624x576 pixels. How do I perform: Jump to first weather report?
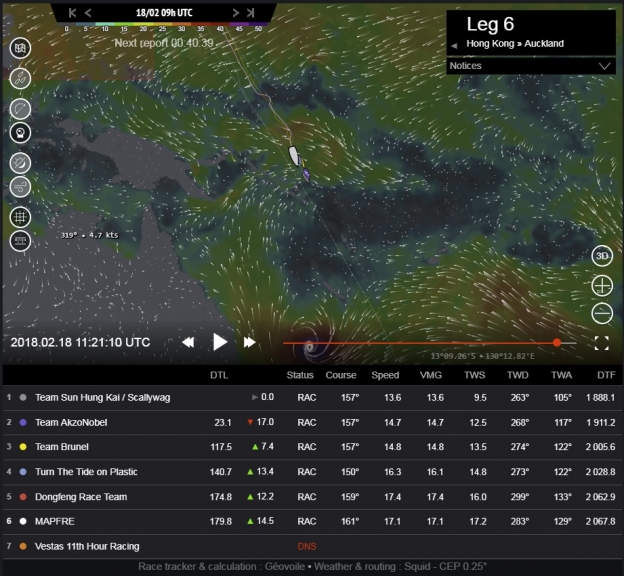tap(72, 13)
